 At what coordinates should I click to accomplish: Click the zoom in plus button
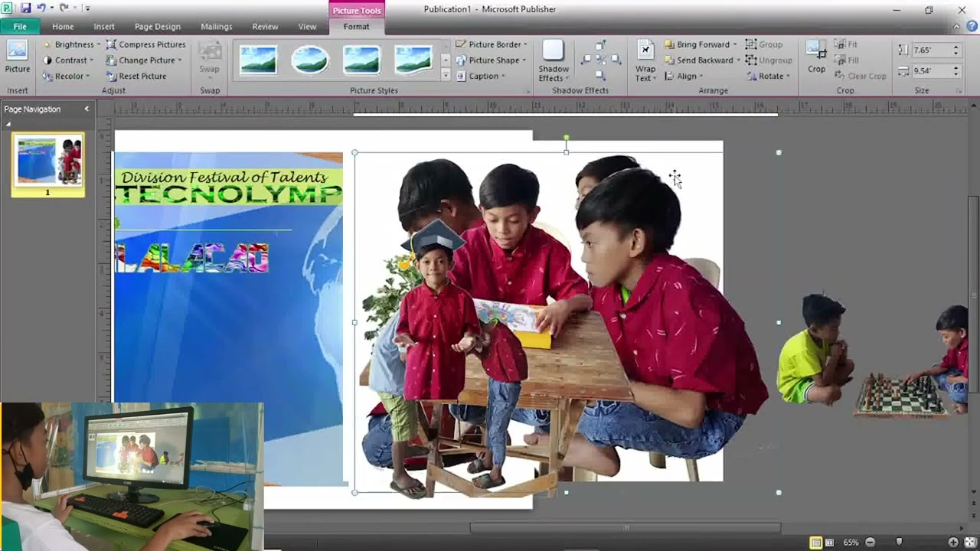coord(953,542)
